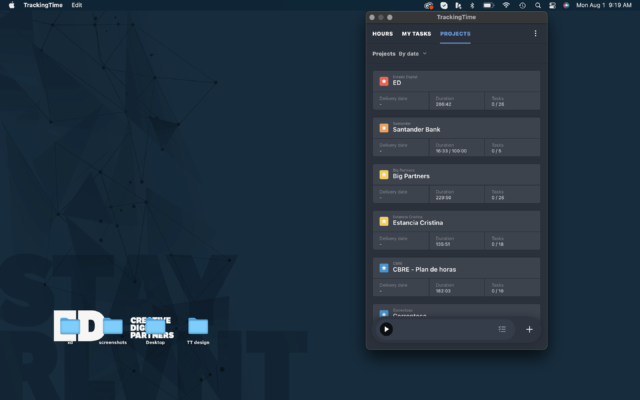
Task: Click Santander Bank Duration 100:00 cell
Action: (x=457, y=147)
